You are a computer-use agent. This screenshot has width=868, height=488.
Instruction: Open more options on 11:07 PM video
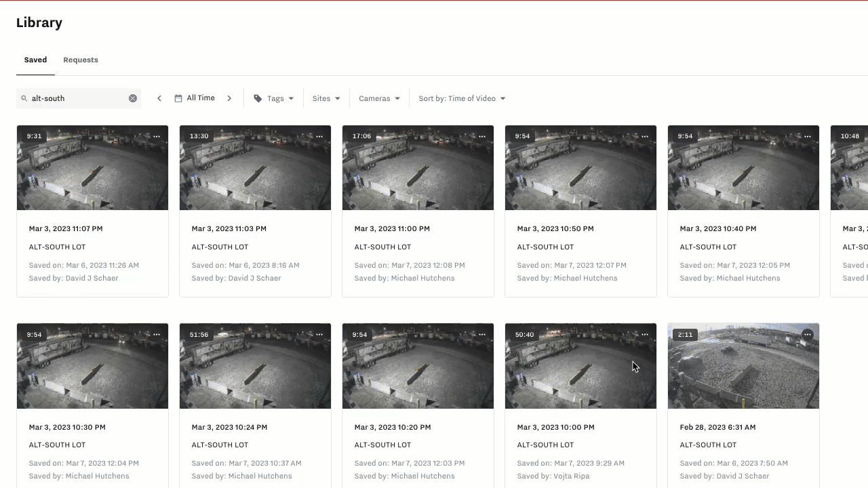[x=157, y=136]
